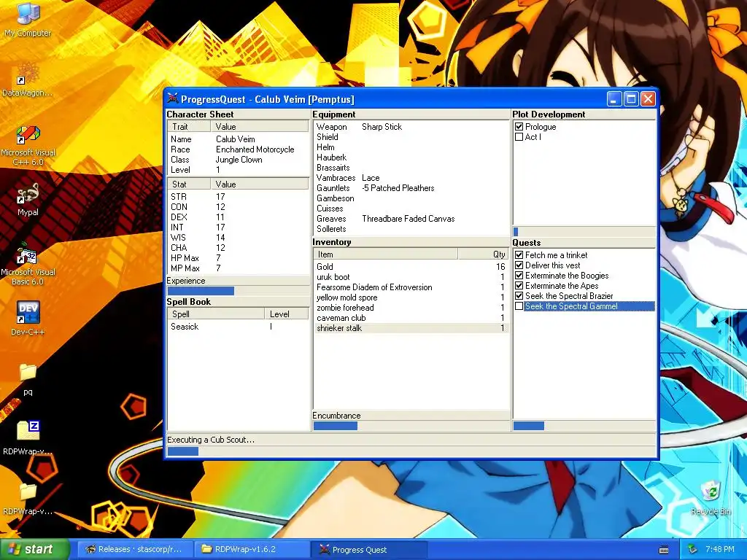Minimize the ProgressQuest window

coord(614,99)
